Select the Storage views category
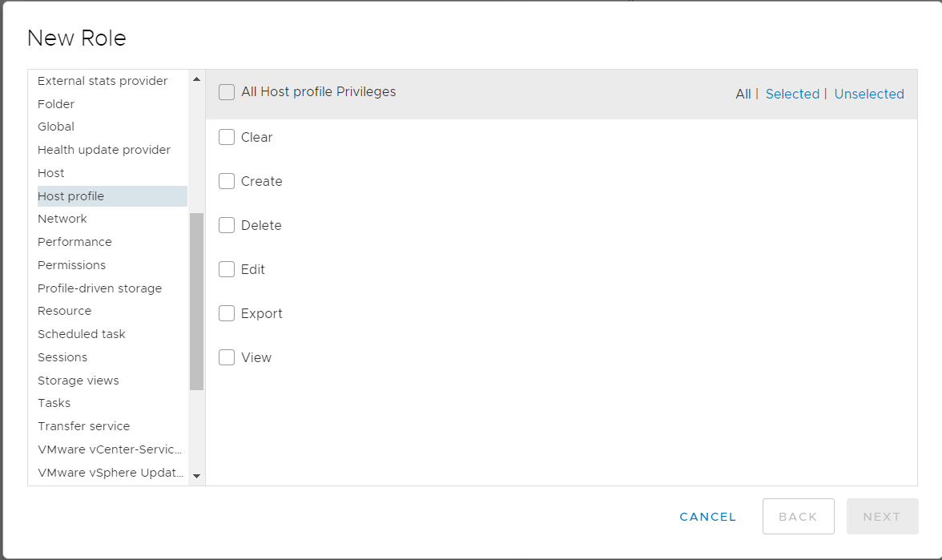 (x=78, y=381)
